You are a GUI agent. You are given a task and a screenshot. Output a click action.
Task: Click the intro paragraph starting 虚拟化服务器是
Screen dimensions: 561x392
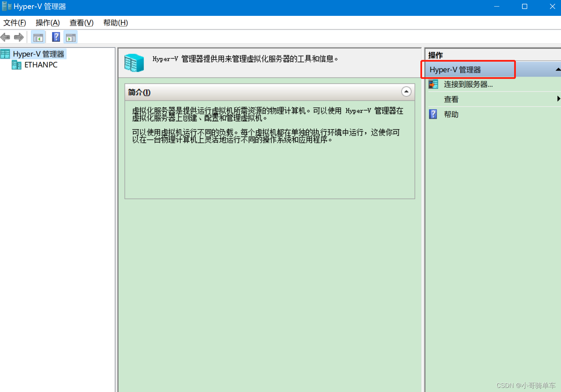click(268, 114)
